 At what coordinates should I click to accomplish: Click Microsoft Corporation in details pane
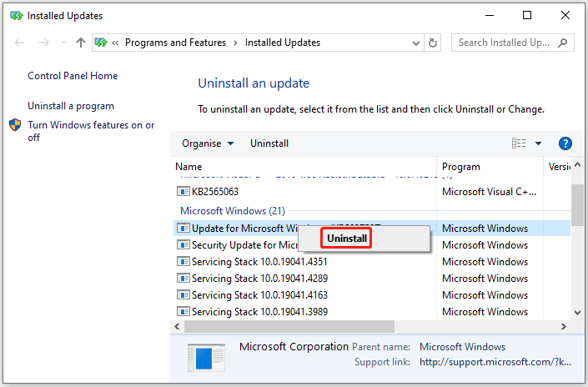[294, 346]
